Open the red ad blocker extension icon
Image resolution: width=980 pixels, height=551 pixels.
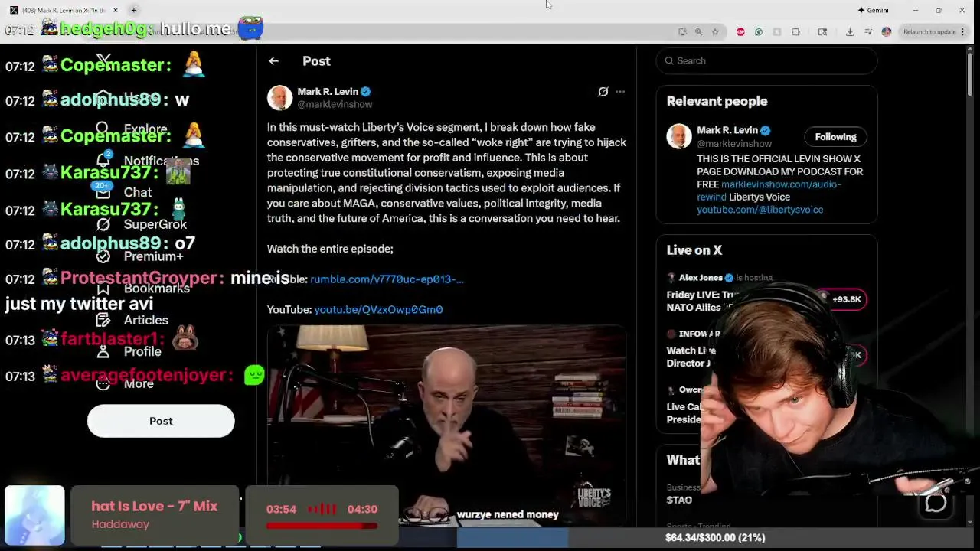coord(740,32)
